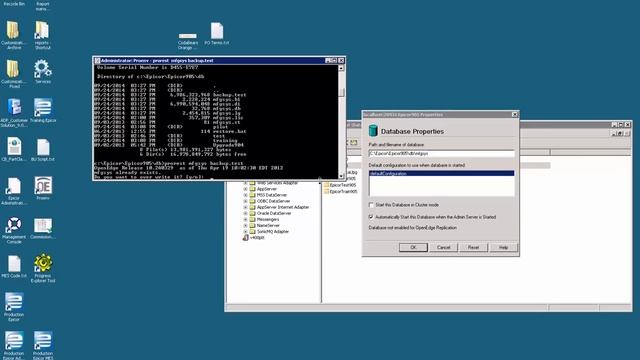This screenshot has height=360, width=640.
Task: Launch the Training Epicor shortcut
Action: [x=43, y=110]
